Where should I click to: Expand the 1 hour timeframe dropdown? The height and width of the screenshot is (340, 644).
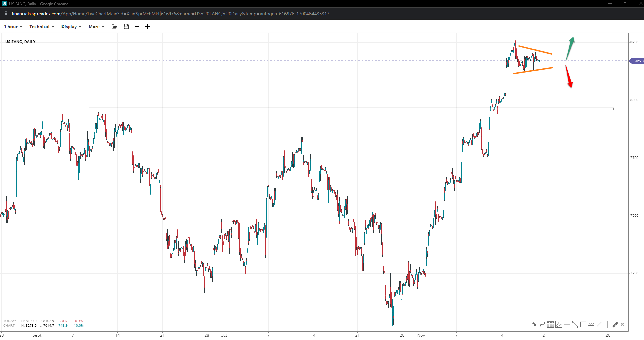pyautogui.click(x=13, y=27)
